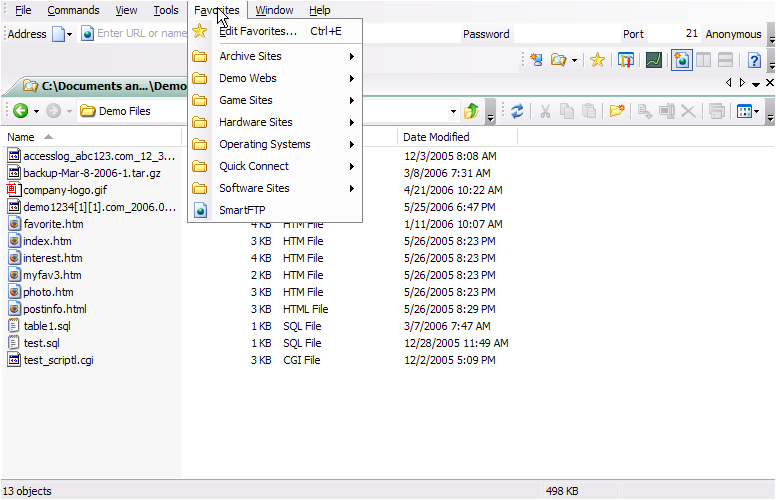
Task: Expand the Game Sites submenu
Action: pos(275,100)
